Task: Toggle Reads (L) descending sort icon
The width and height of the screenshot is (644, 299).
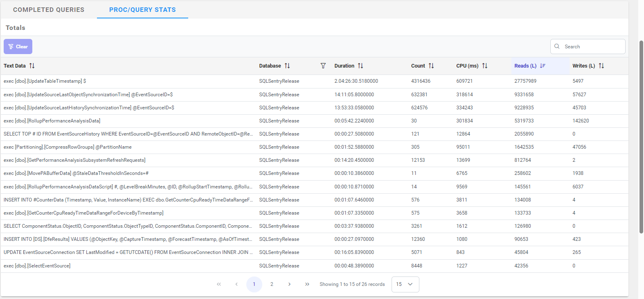Action: point(543,66)
